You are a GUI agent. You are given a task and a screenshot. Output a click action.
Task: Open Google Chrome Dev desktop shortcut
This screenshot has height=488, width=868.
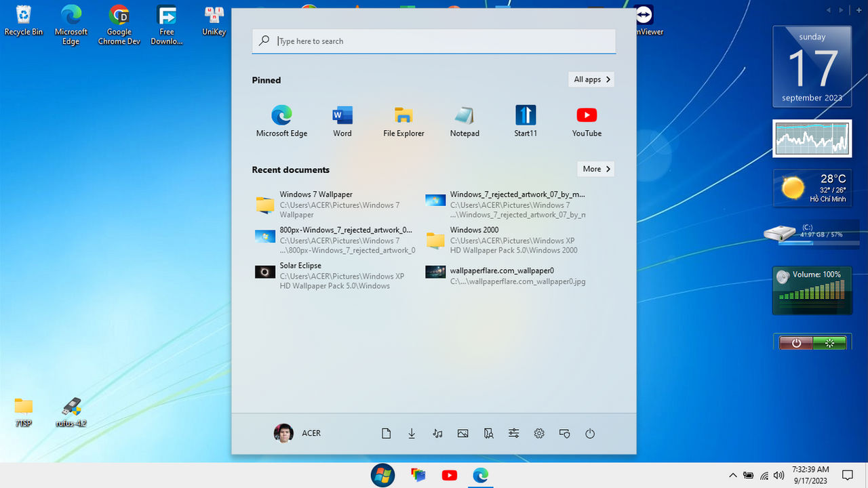click(119, 25)
